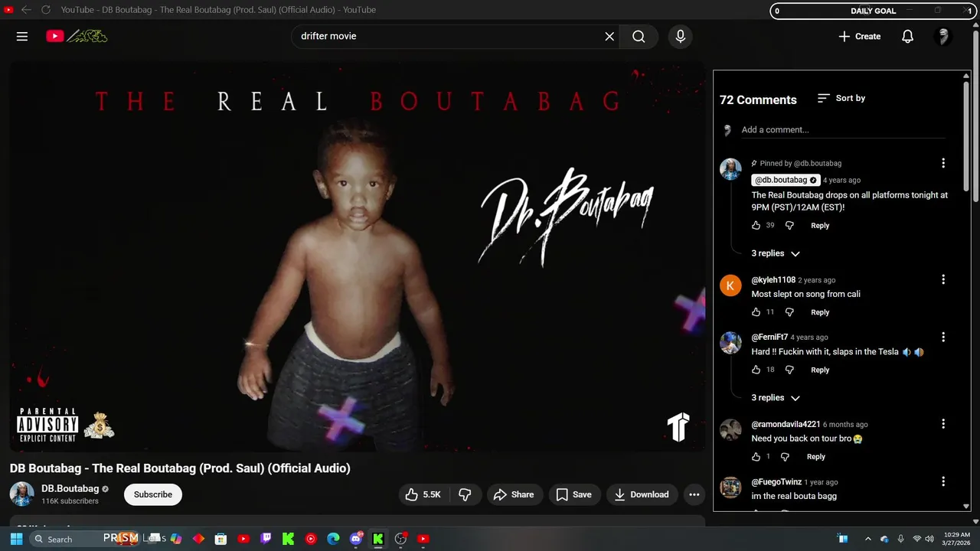Viewport: 980px width, 551px height.
Task: Open Discord from the taskbar
Action: [356, 539]
